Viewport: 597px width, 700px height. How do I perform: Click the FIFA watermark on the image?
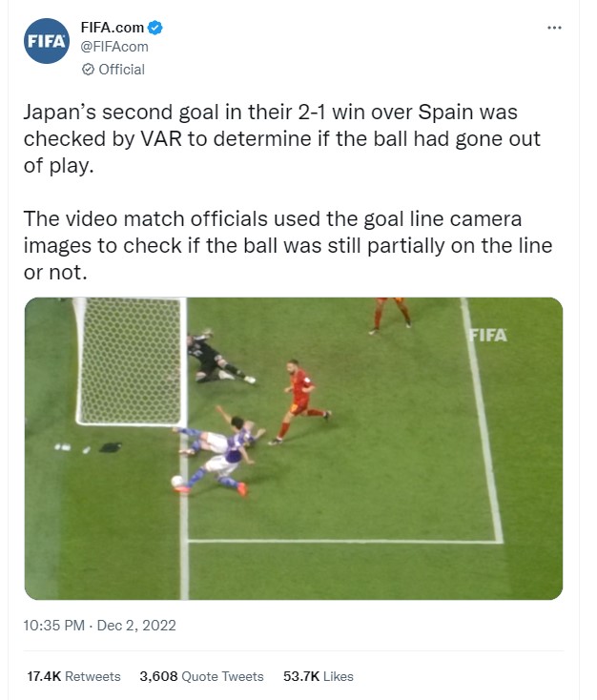[x=488, y=336]
